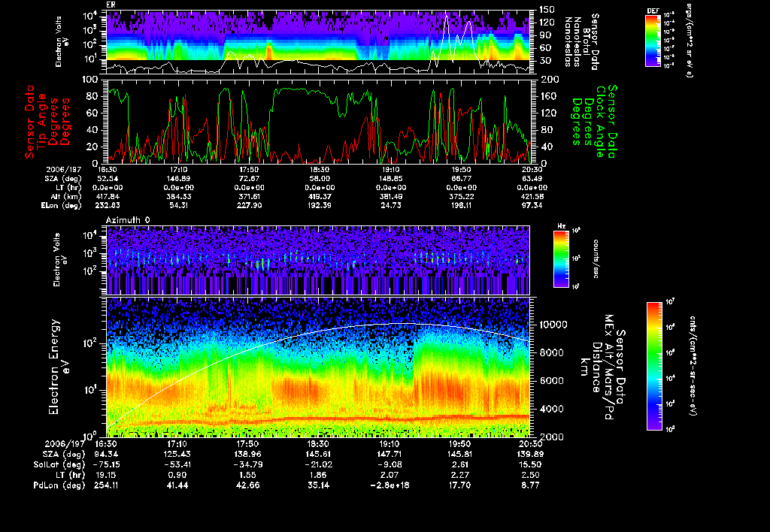
Task: Click the SZA value 146.89
Action: (178, 179)
